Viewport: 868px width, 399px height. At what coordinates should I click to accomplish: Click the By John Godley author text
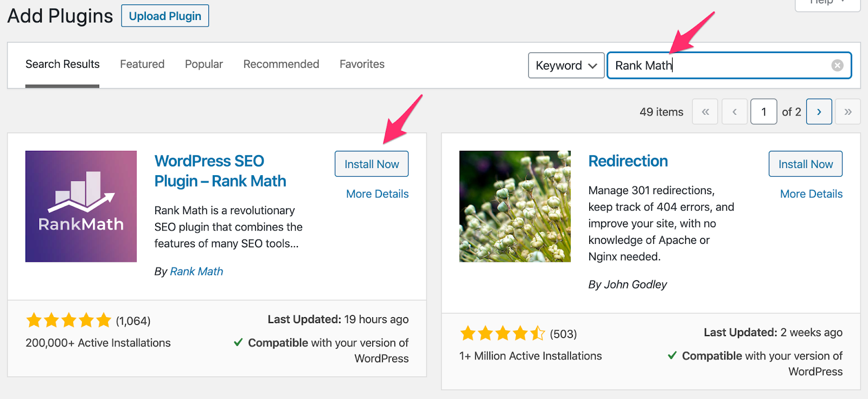click(x=628, y=285)
